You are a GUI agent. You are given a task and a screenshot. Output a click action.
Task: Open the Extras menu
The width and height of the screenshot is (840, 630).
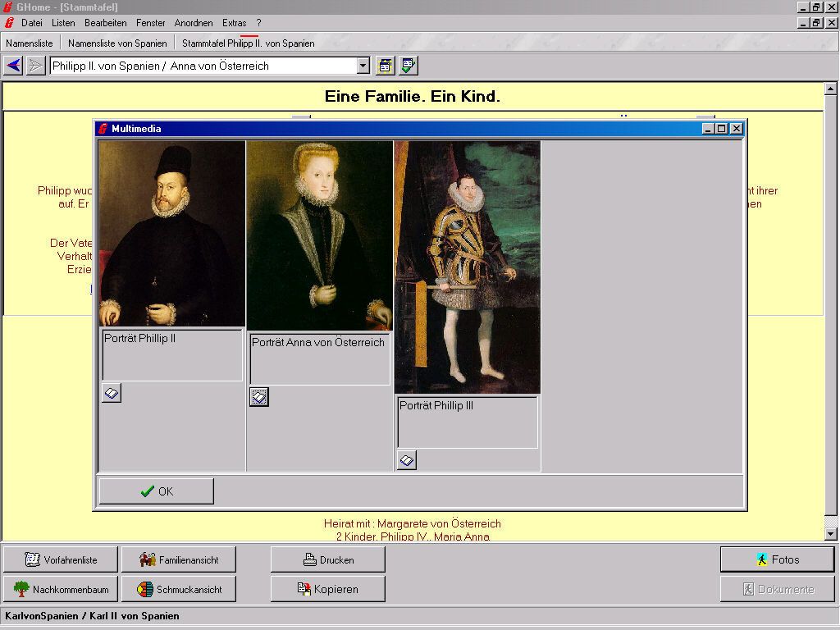[234, 23]
